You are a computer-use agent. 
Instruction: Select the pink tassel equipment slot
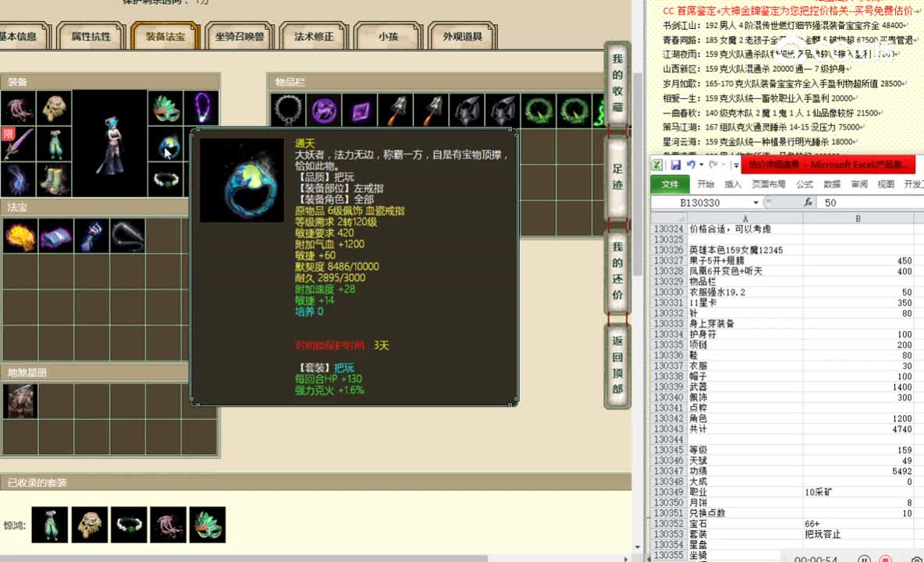coord(18,108)
